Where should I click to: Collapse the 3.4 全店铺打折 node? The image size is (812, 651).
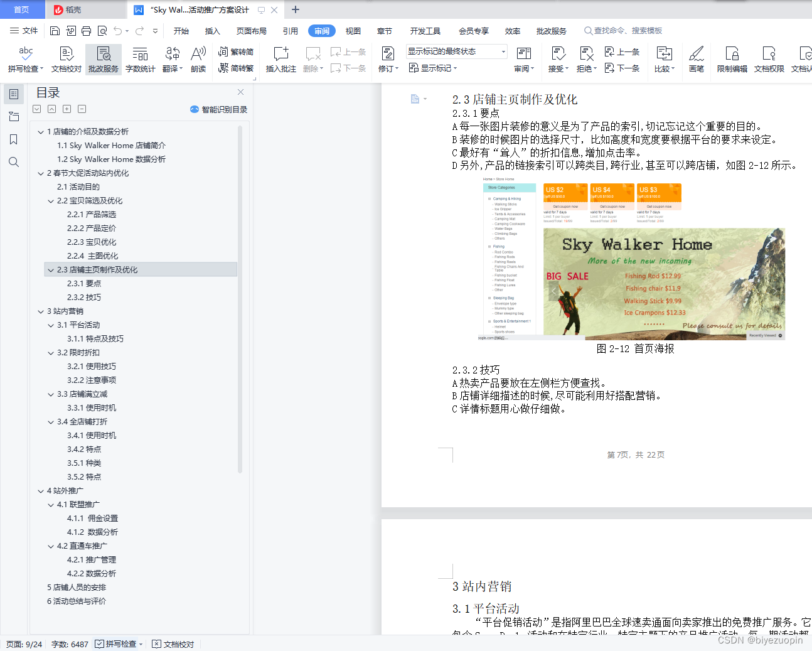pyautogui.click(x=51, y=422)
